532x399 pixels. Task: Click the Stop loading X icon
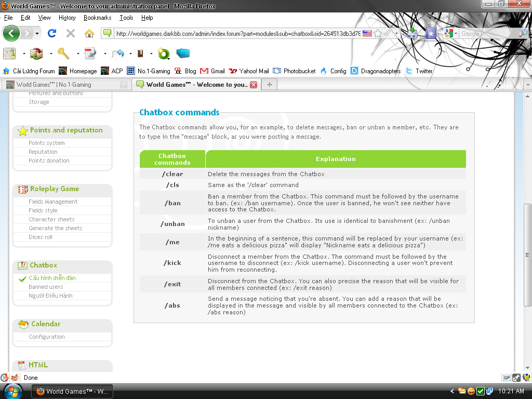(x=70, y=33)
